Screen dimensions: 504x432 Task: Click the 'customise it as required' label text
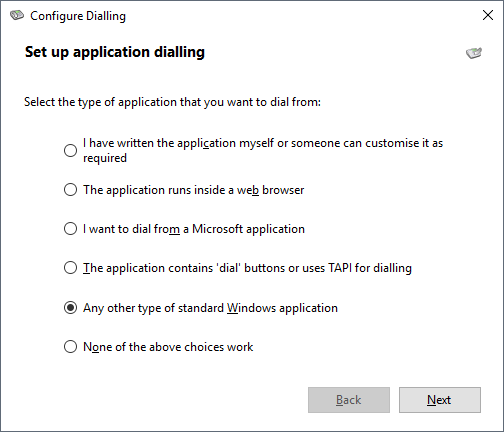tap(263, 150)
